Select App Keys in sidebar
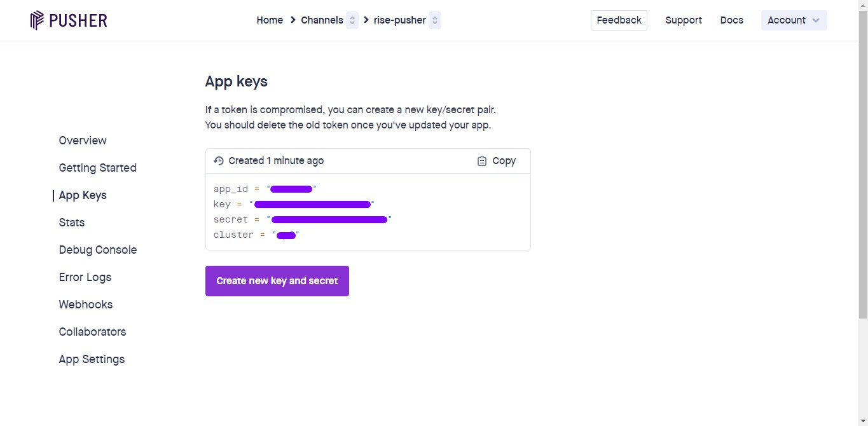The image size is (868, 426). pos(83,195)
